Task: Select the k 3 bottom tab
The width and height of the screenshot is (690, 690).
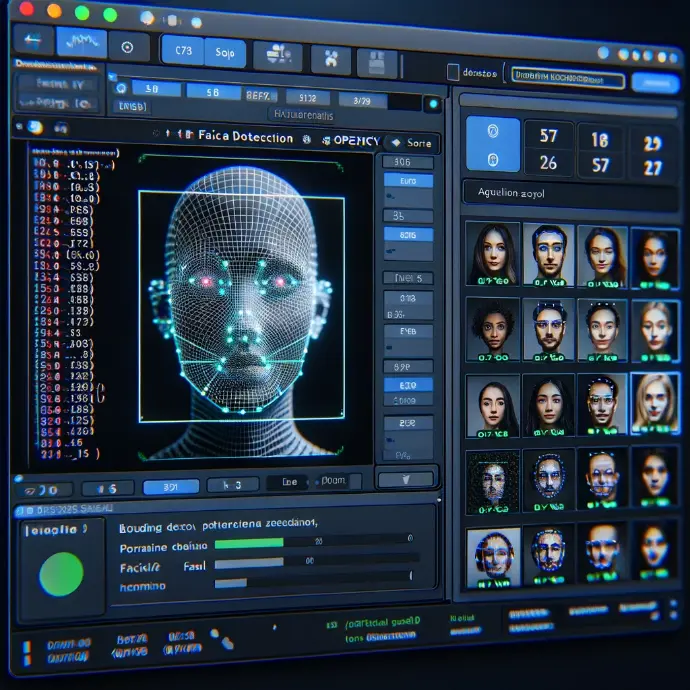Action: tap(233, 485)
